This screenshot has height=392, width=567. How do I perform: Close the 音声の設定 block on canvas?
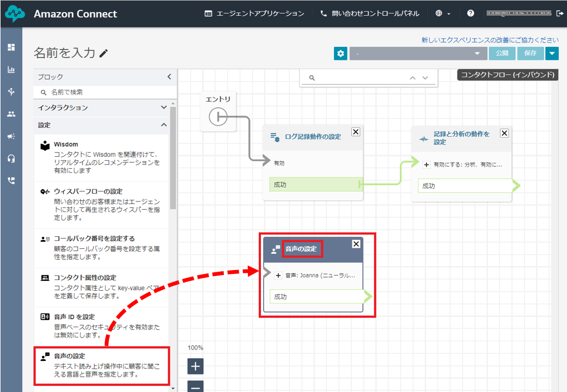(x=356, y=244)
